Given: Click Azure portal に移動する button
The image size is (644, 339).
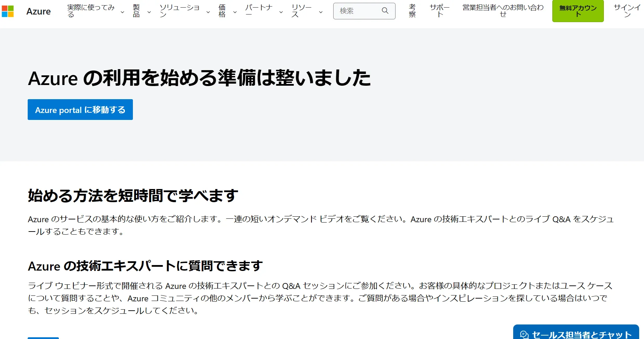Looking at the screenshot, I should point(80,110).
